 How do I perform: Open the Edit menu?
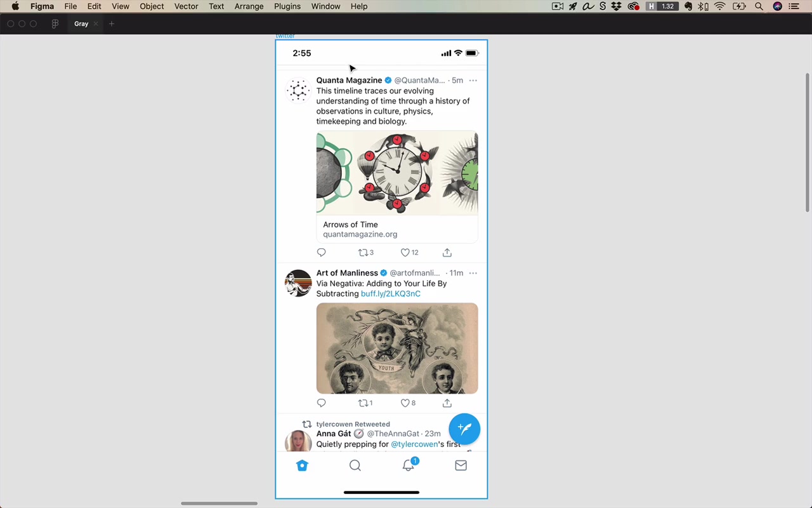tap(94, 6)
